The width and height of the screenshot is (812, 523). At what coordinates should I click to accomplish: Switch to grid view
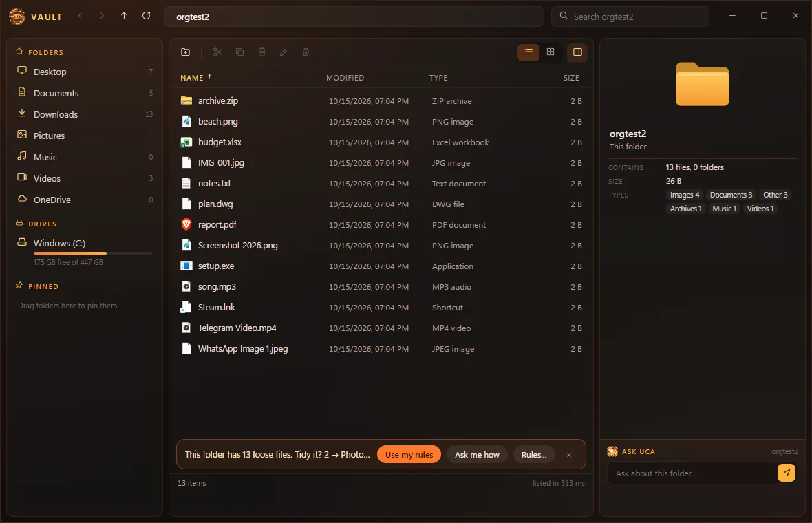551,52
